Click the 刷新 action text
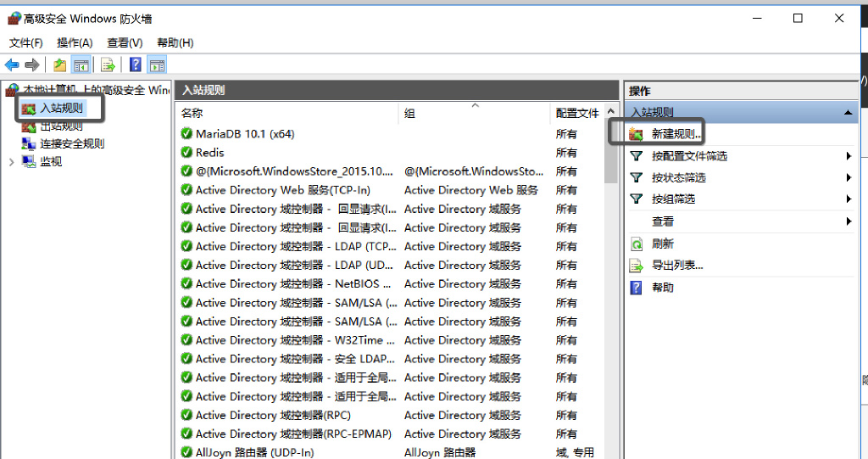Viewport: 868px width, 459px height. (663, 243)
